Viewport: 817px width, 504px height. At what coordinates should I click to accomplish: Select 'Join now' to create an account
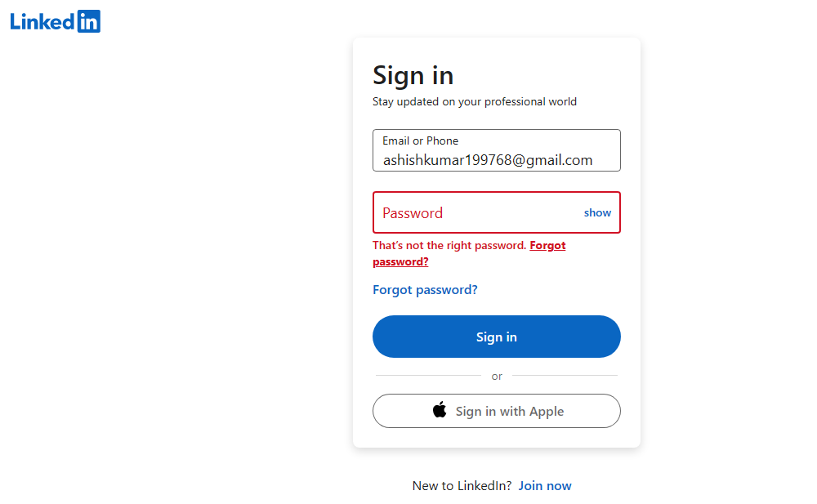(x=544, y=485)
